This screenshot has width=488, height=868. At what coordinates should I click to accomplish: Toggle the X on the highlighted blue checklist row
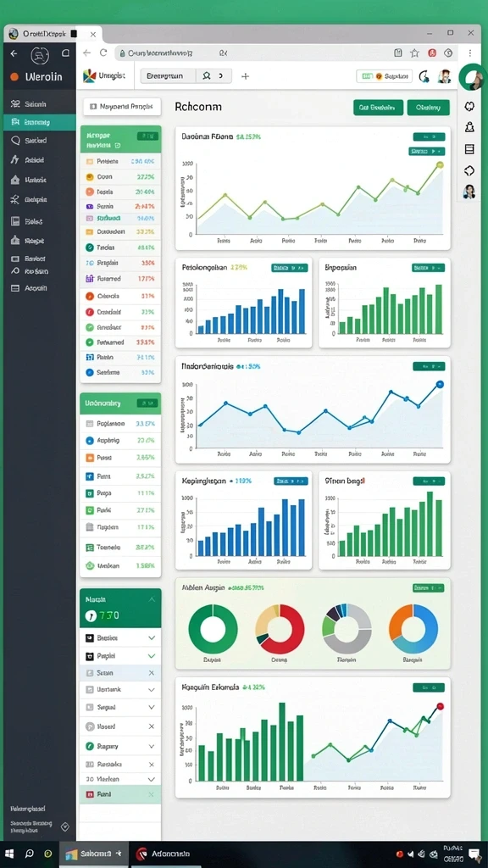point(151,672)
